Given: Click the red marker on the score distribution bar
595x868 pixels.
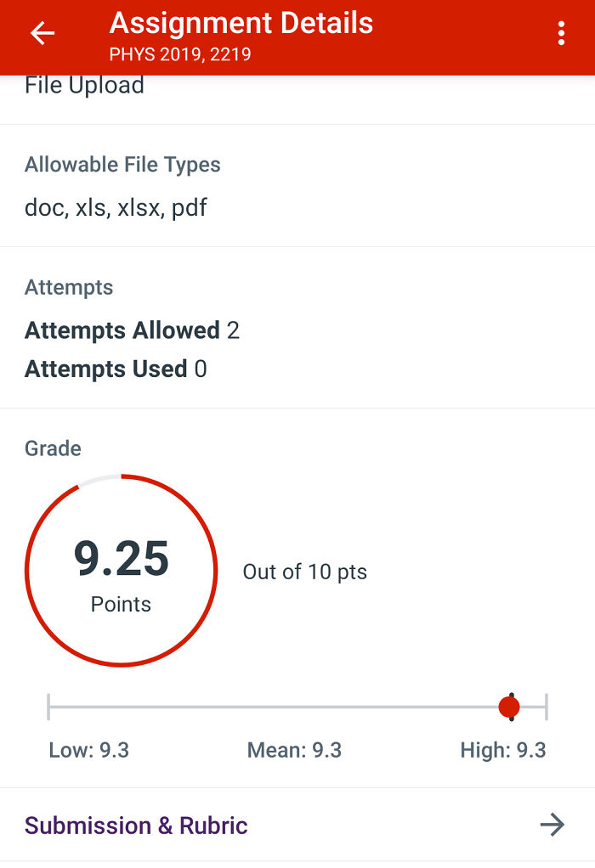Looking at the screenshot, I should pyautogui.click(x=511, y=706).
